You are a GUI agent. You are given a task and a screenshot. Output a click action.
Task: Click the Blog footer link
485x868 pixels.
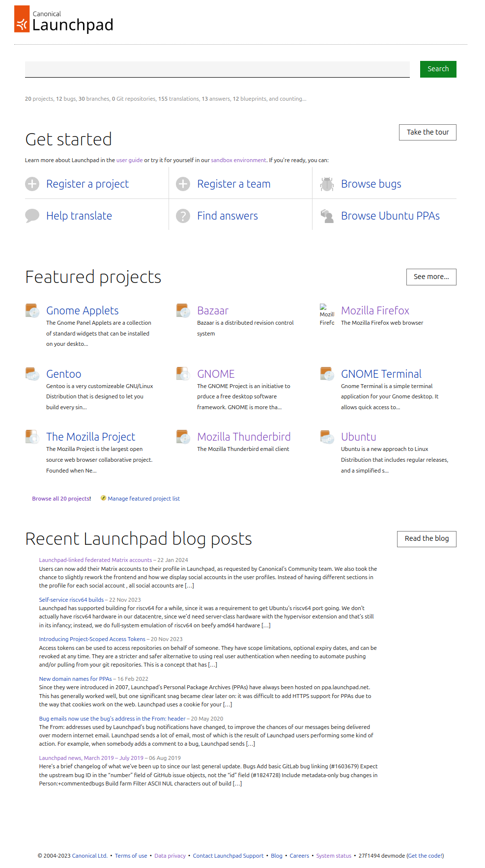click(277, 856)
